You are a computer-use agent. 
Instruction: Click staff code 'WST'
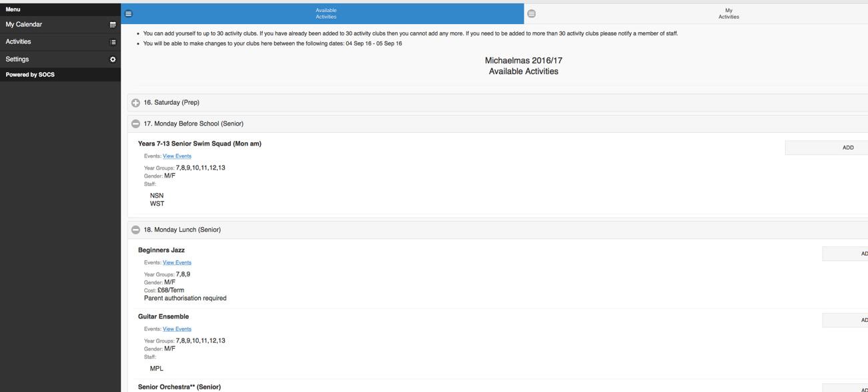click(157, 204)
